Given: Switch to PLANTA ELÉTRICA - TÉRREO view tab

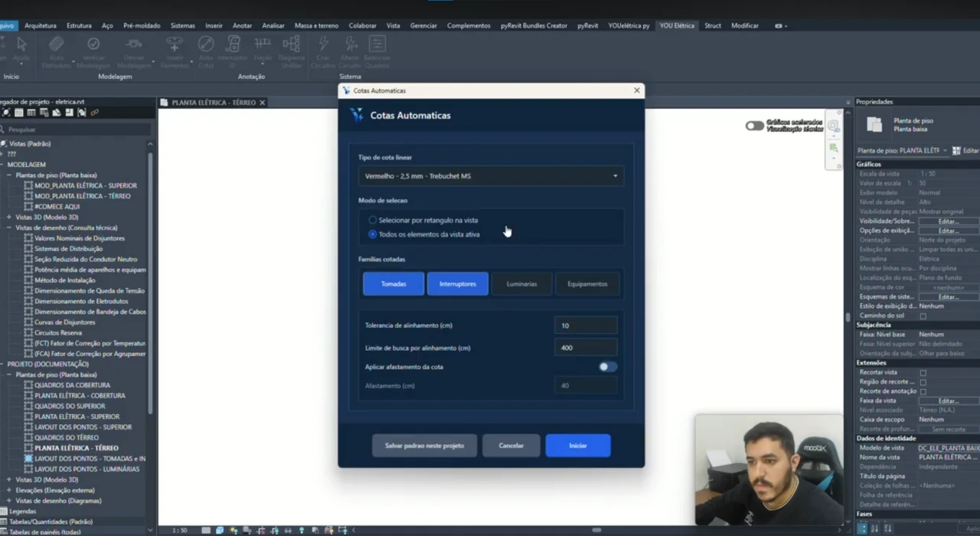Looking at the screenshot, I should coord(214,103).
